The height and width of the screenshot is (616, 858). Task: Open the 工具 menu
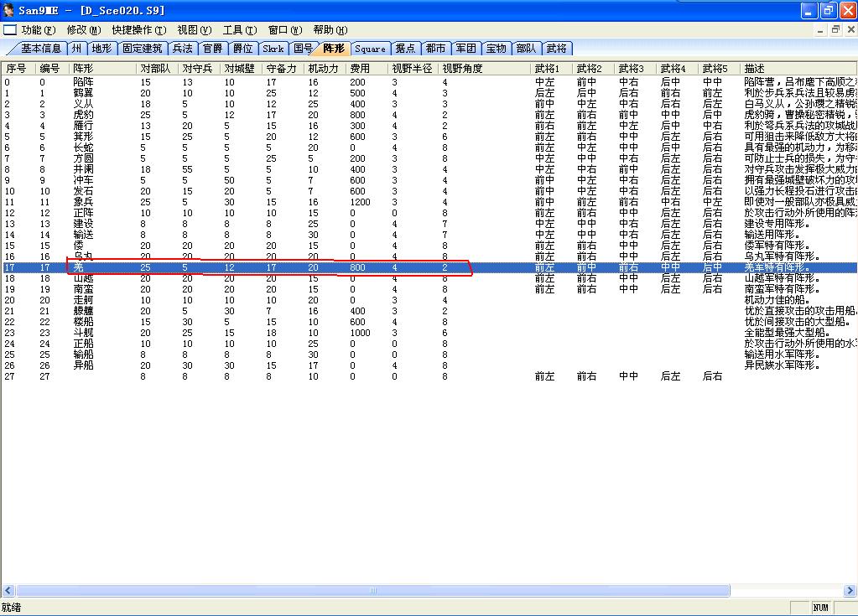tap(239, 30)
